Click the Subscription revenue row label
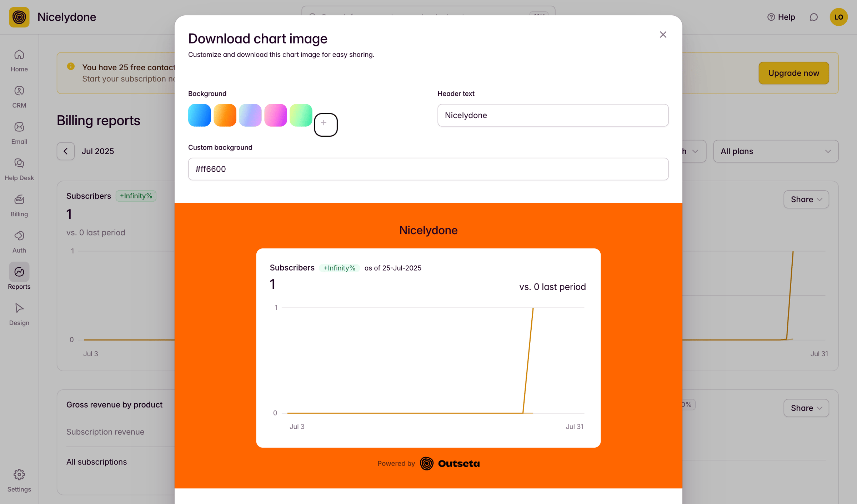857x504 pixels. (105, 432)
